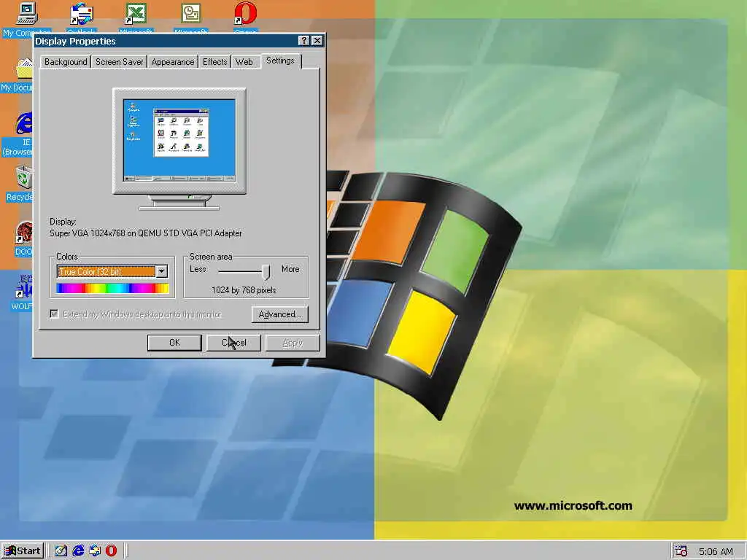This screenshot has width=747, height=560.
Task: Click the Screen area slider thumb
Action: point(266,272)
